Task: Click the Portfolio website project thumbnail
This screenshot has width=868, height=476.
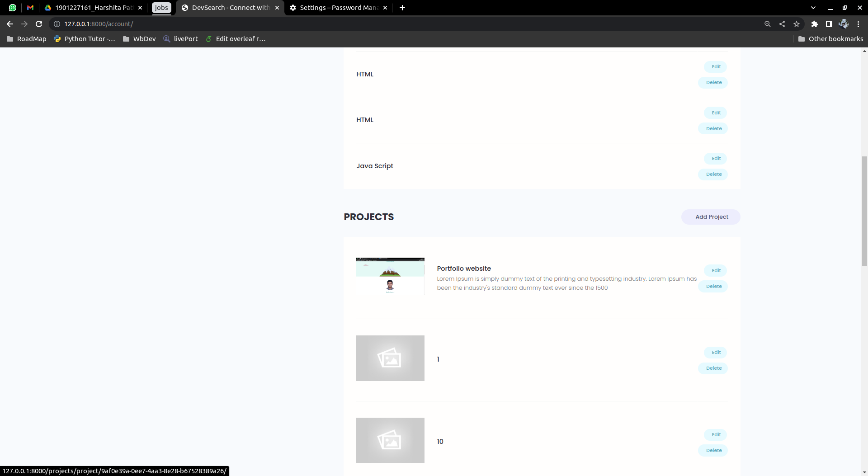Action: (x=390, y=275)
